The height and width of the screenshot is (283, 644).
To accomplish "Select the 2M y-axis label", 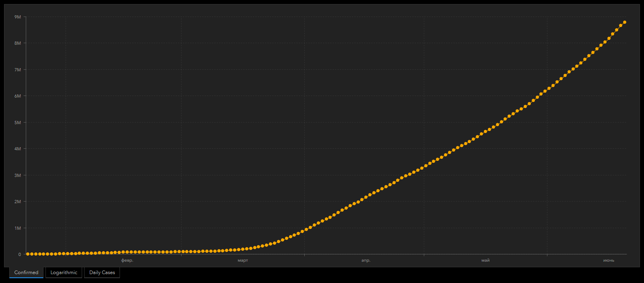I will pos(18,202).
